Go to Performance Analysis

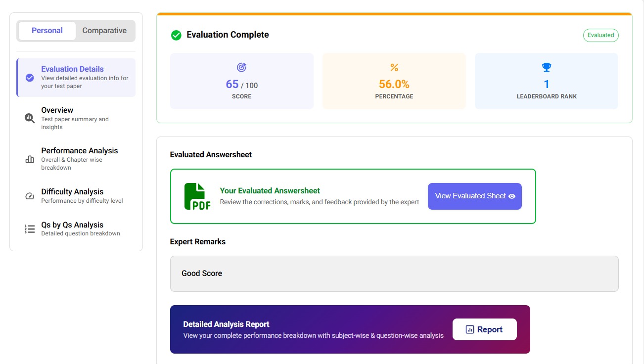pos(76,159)
